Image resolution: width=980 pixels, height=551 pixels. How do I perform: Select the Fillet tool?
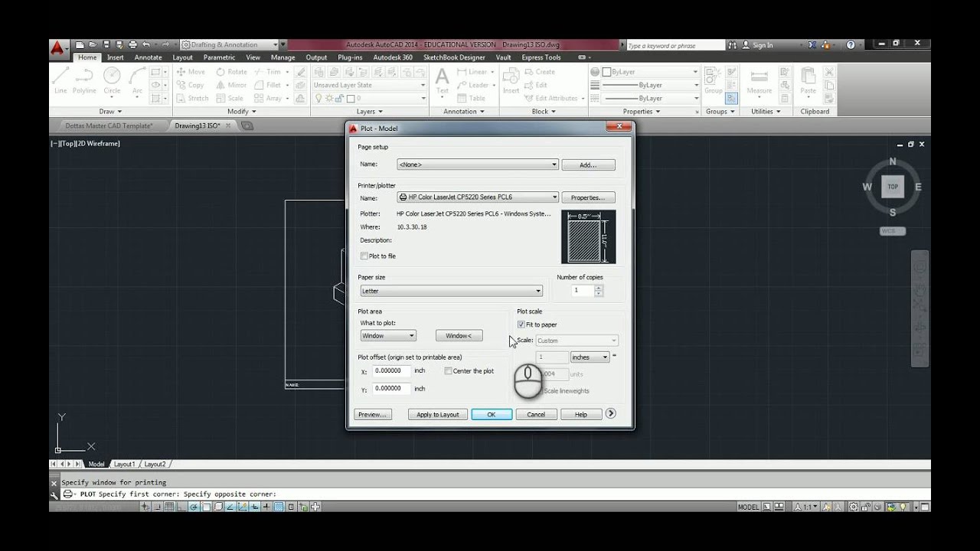267,85
